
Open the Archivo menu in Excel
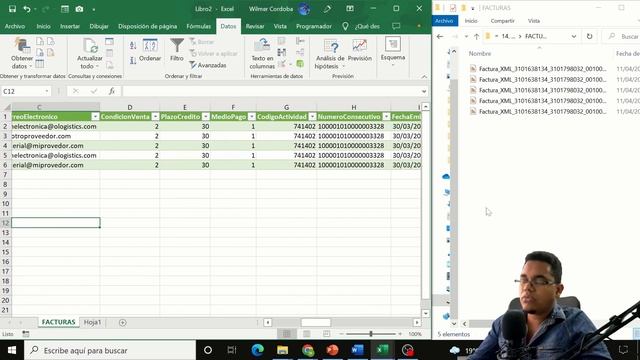[x=15, y=26]
